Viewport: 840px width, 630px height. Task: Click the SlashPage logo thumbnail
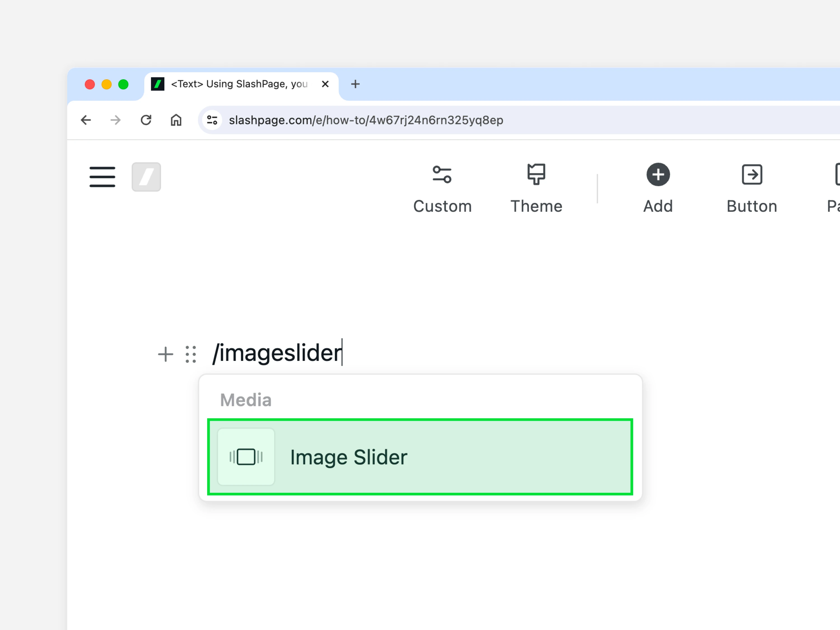[146, 177]
